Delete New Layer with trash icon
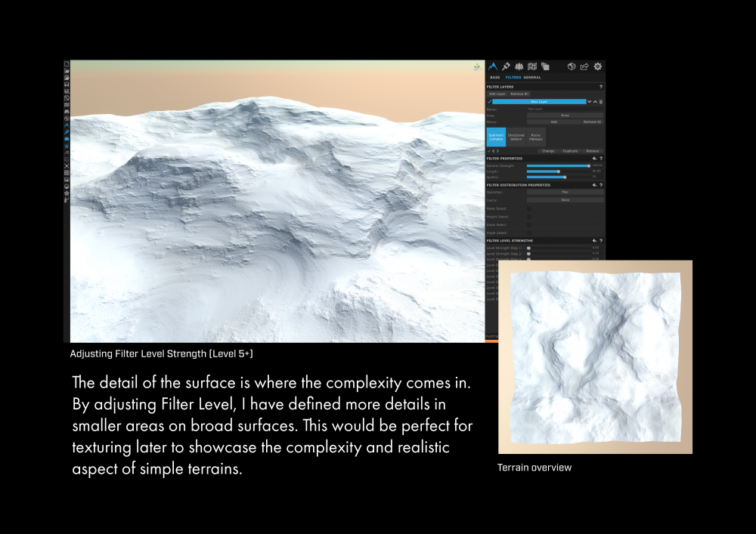The width and height of the screenshot is (756, 534). tap(601, 101)
